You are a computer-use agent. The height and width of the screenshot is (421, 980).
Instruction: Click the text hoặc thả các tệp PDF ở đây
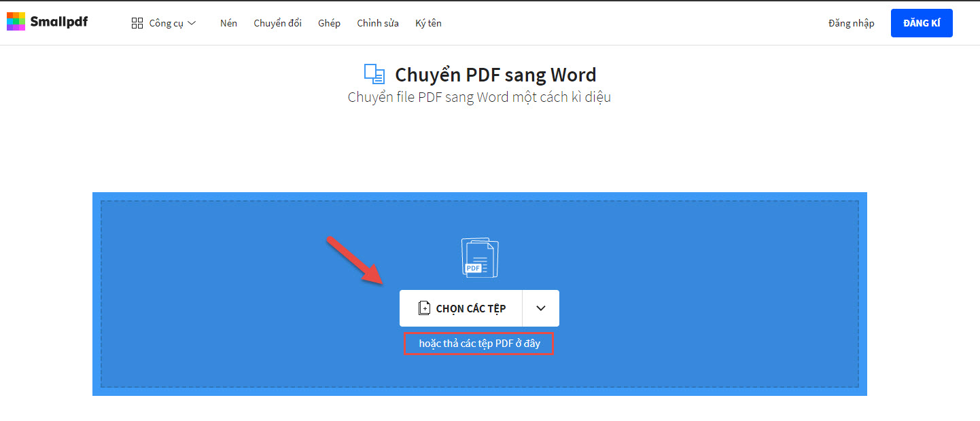pyautogui.click(x=479, y=344)
